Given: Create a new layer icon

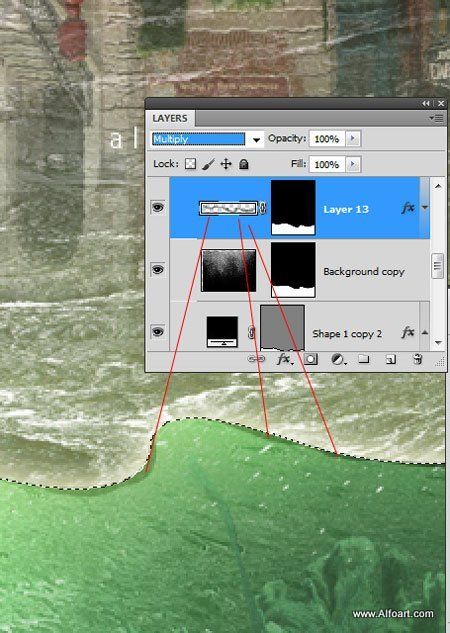Looking at the screenshot, I should coord(391,359).
